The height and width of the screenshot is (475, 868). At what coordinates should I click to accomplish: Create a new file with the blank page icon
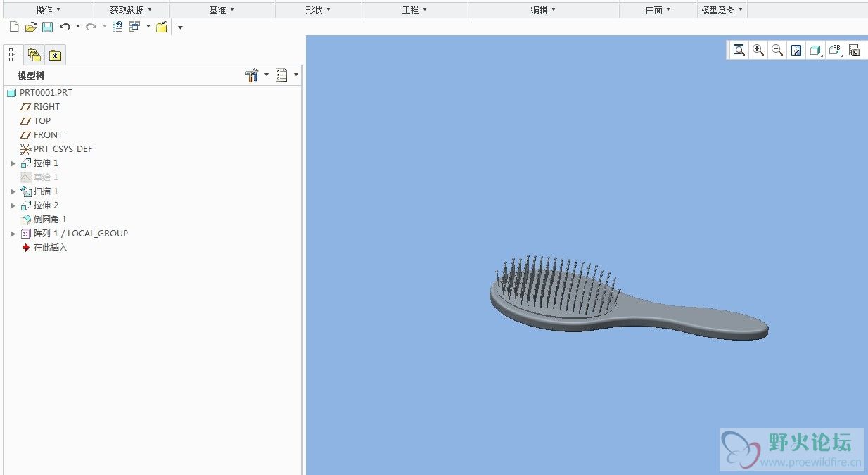[x=14, y=27]
